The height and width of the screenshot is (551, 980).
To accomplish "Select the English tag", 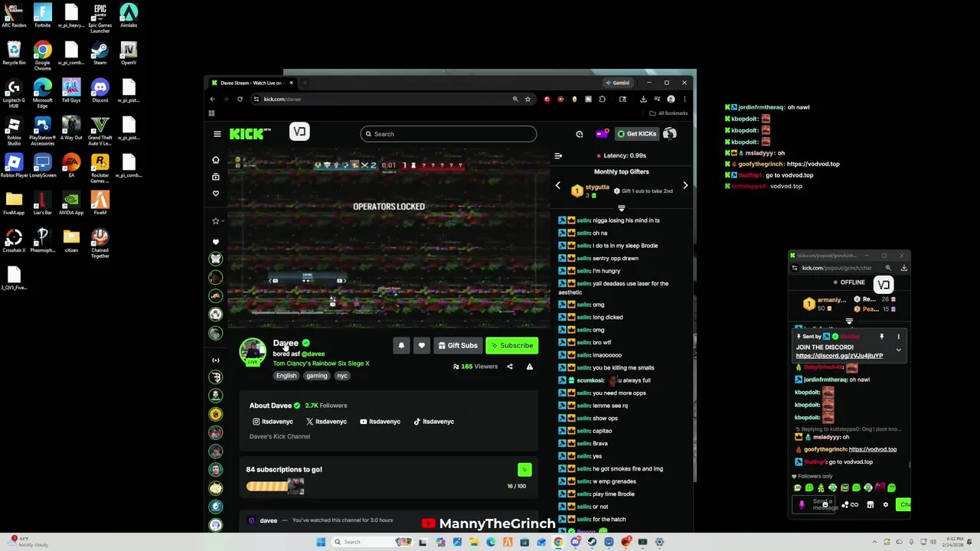I will click(x=286, y=376).
